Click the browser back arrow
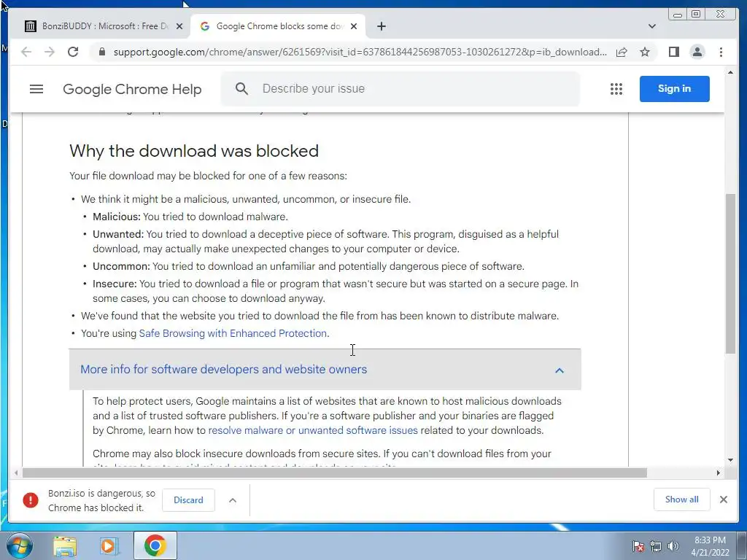Viewport: 747px width, 560px height. coord(26,52)
